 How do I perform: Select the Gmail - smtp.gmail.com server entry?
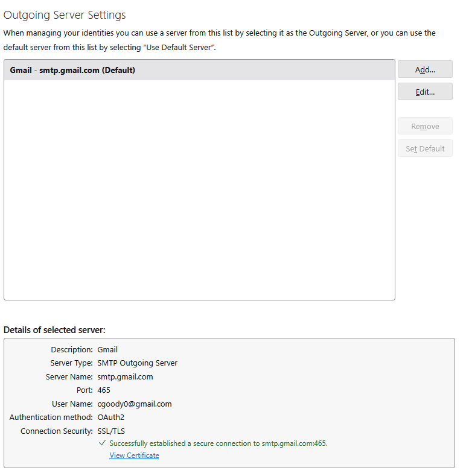pos(72,70)
